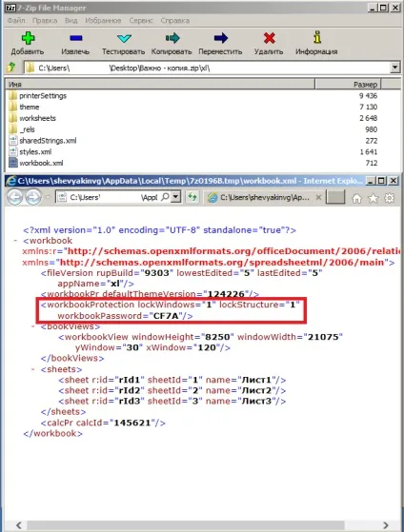Screen dimensions: 404x532
Task: Open the 7-Zip address path dropdown
Action: point(394,68)
